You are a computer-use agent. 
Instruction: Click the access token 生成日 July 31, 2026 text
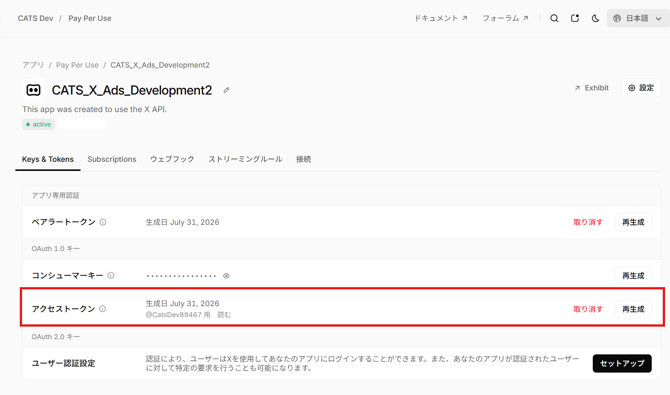pos(182,304)
